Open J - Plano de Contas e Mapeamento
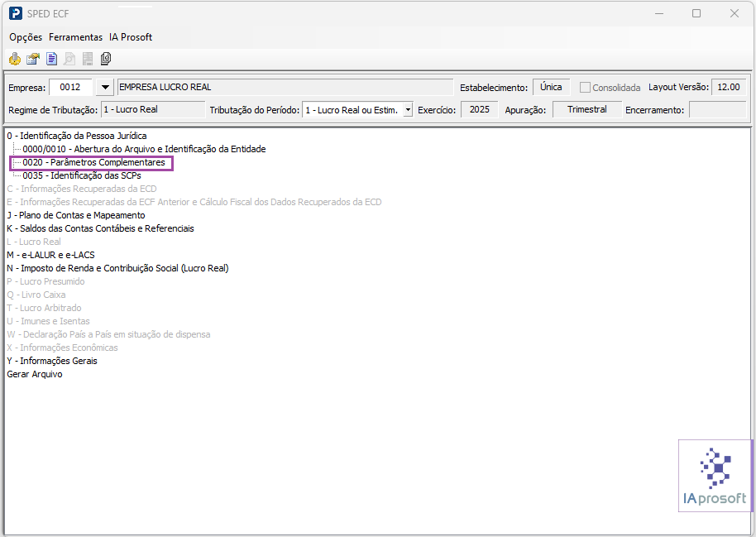This screenshot has width=756, height=537. 76,215
